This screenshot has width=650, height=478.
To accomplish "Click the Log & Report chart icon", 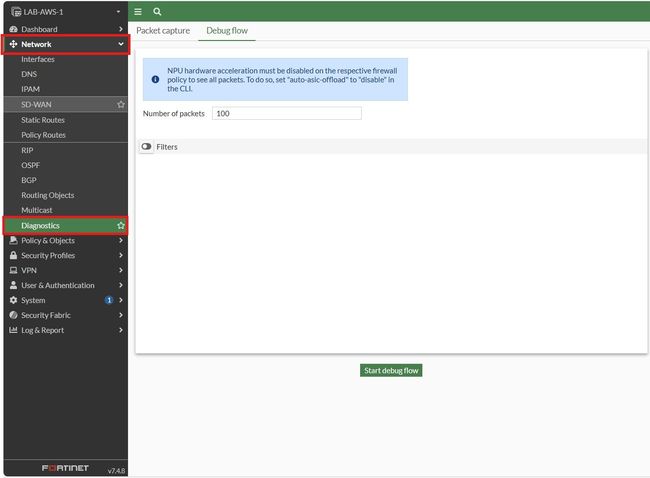I will click(x=13, y=330).
